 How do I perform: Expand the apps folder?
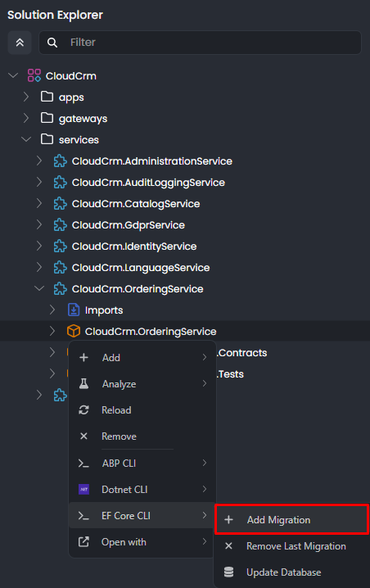(26, 97)
